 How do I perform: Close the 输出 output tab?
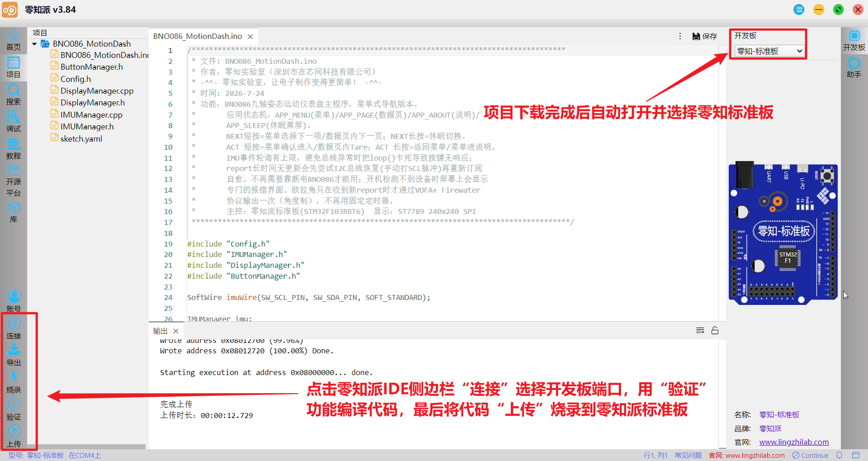176,331
